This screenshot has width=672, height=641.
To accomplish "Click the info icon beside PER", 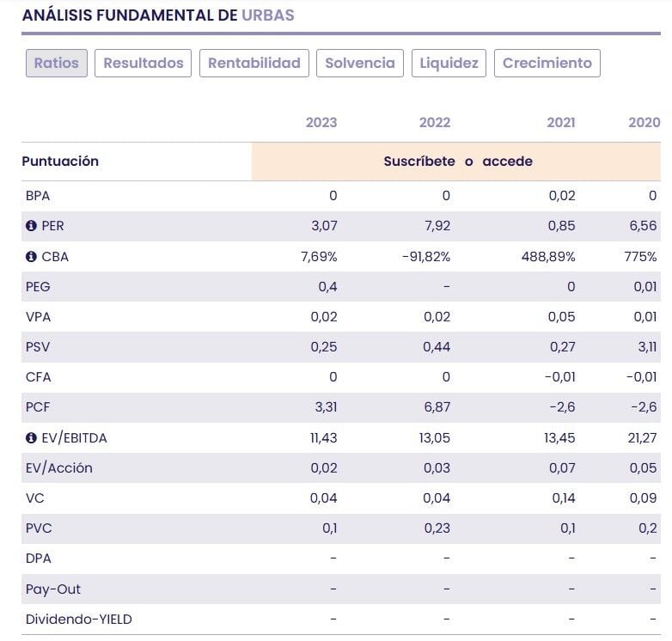I will click(32, 226).
